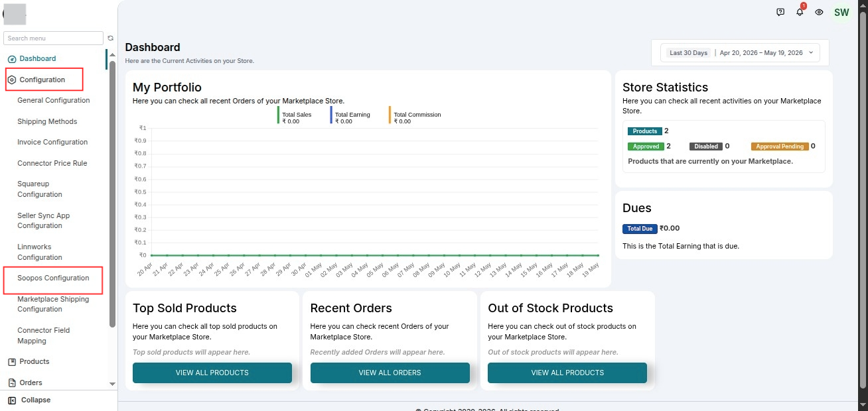This screenshot has height=411, width=868.
Task: Toggle the Total Commission orange legend swatch
Action: click(x=390, y=115)
